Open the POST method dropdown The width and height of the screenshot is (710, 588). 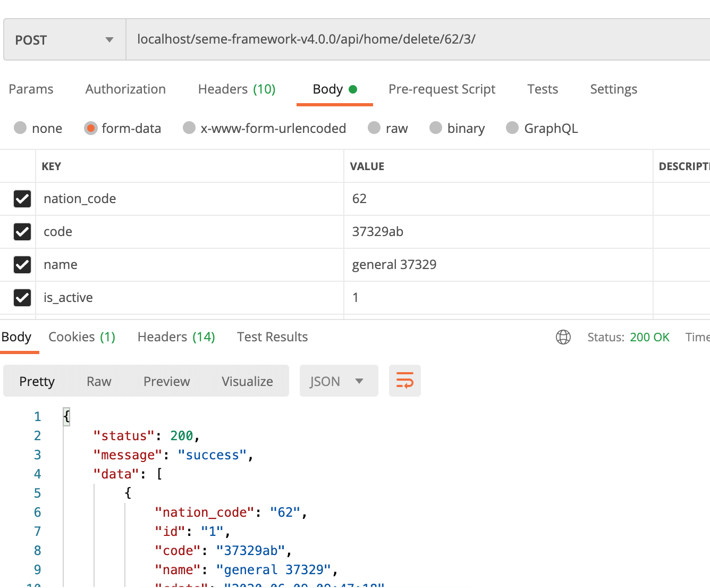tap(64, 40)
